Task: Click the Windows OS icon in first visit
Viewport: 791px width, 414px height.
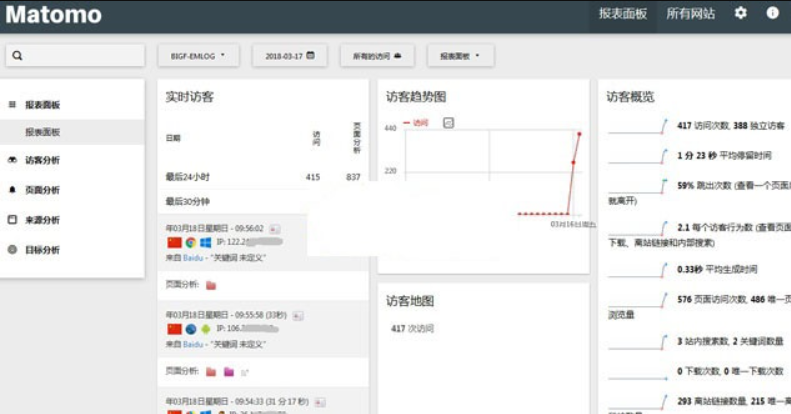Action: click(205, 242)
